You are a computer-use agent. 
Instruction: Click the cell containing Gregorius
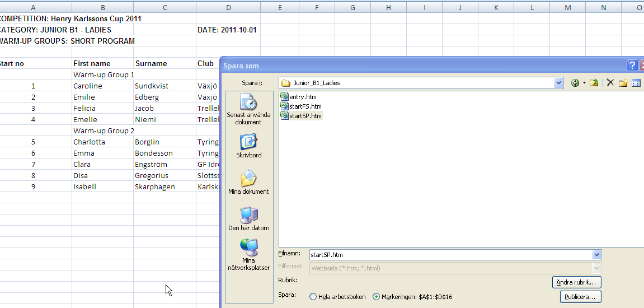164,176
